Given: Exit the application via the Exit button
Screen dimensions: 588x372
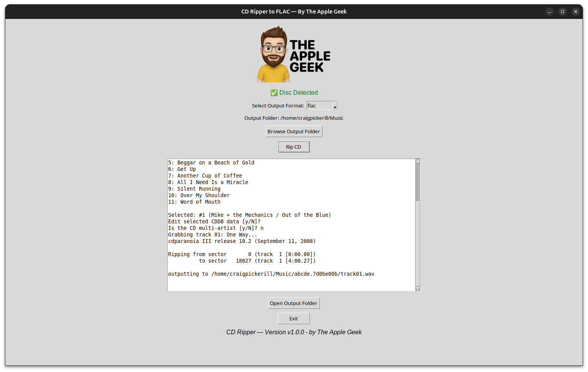Looking at the screenshot, I should pos(294,319).
